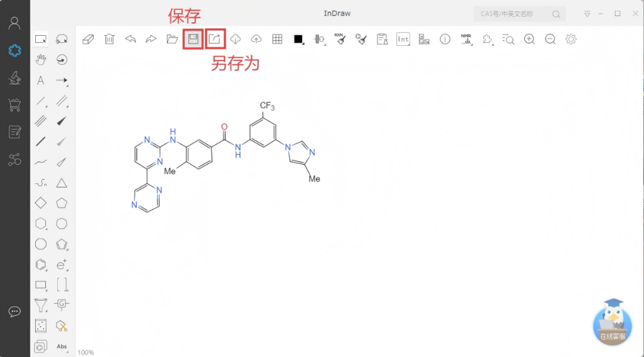The width and height of the screenshot is (644, 357).
Task: Upload the structure to cloud
Action: [256, 39]
